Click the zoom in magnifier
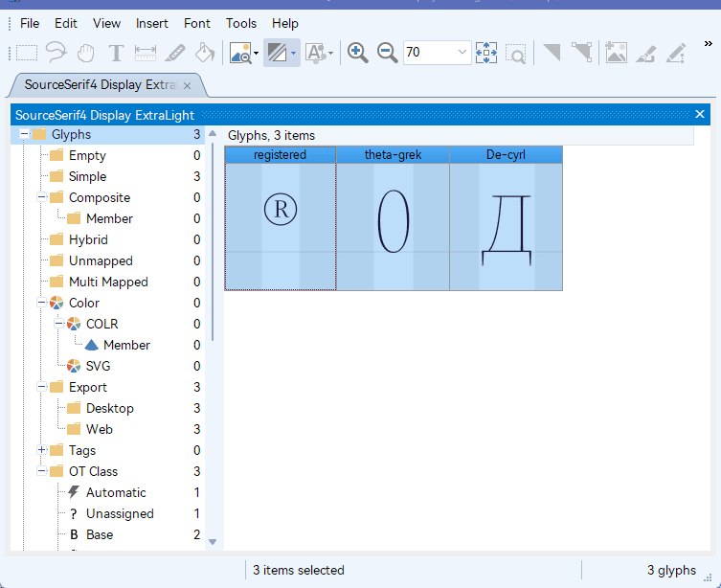The width and height of the screenshot is (721, 588). 358,53
